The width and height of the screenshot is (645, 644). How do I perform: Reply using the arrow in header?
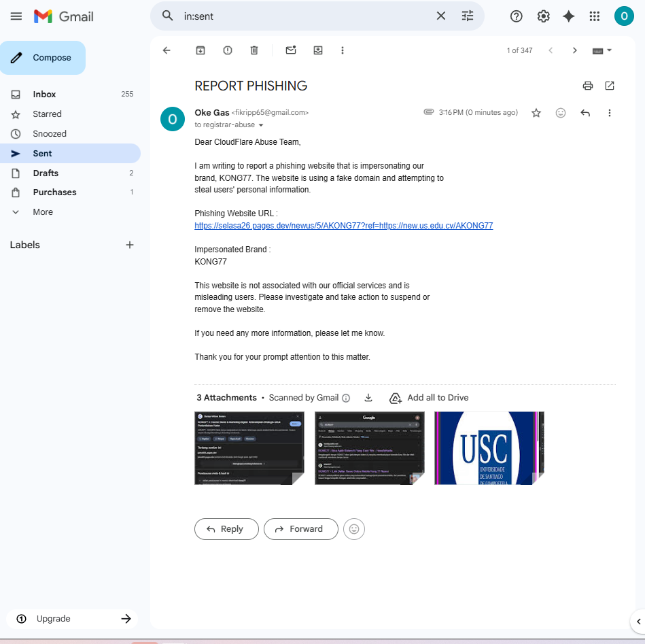[x=585, y=113]
